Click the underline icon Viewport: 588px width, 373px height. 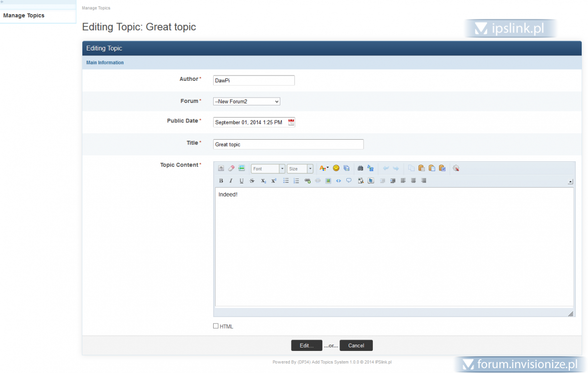(242, 181)
